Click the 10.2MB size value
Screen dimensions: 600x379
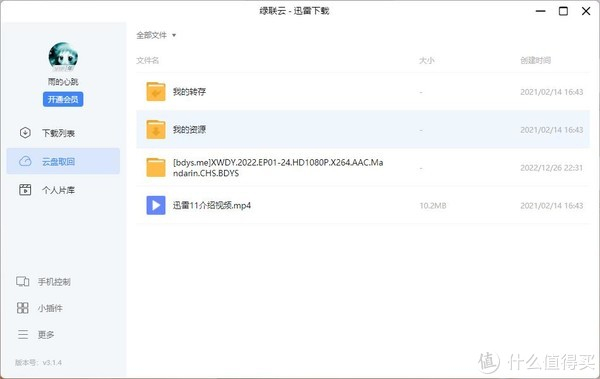click(433, 206)
